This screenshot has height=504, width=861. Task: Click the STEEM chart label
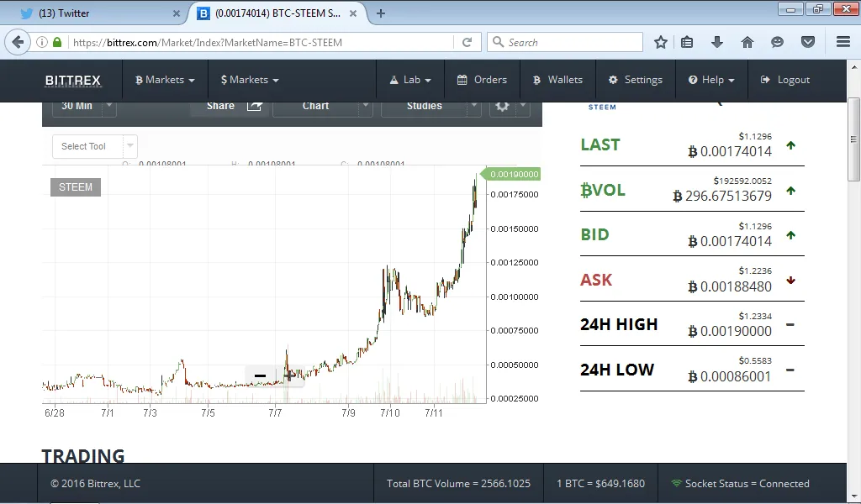(x=76, y=187)
